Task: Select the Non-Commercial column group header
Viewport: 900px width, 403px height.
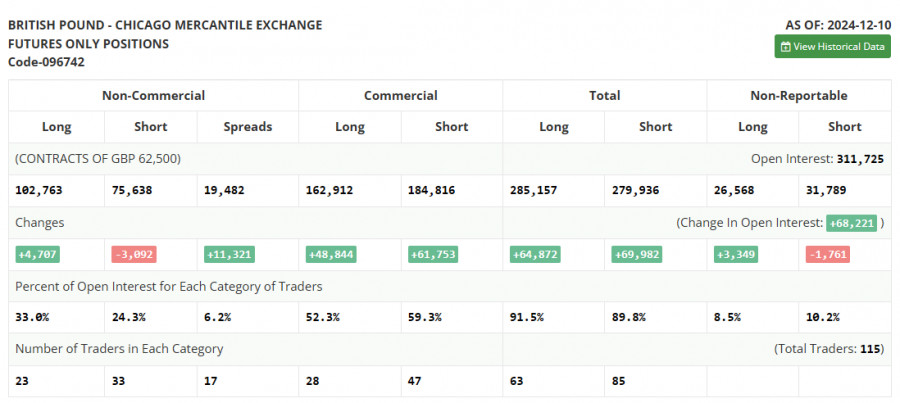Action: pos(153,96)
